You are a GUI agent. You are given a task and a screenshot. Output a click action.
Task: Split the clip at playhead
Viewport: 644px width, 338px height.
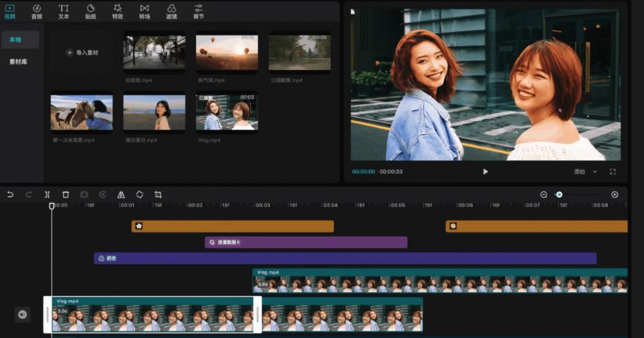pyautogui.click(x=47, y=195)
